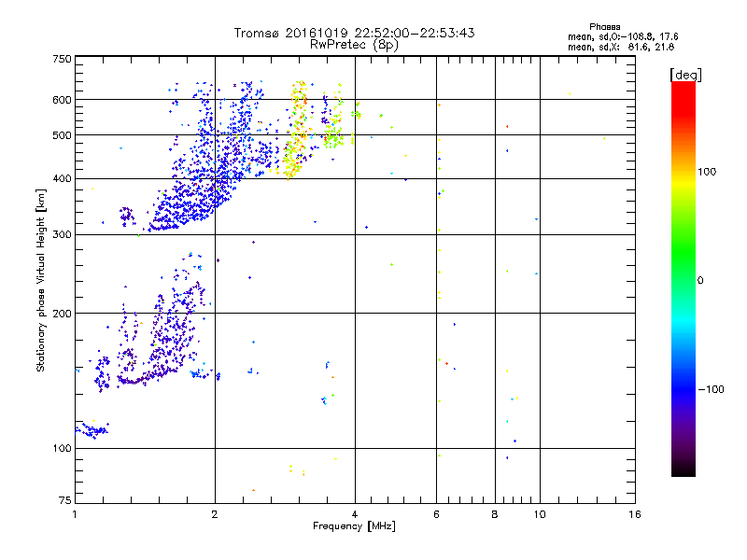Click the yellow-orange echo cluster near 3 MHz
This screenshot has height=560, width=747.
coord(296,131)
